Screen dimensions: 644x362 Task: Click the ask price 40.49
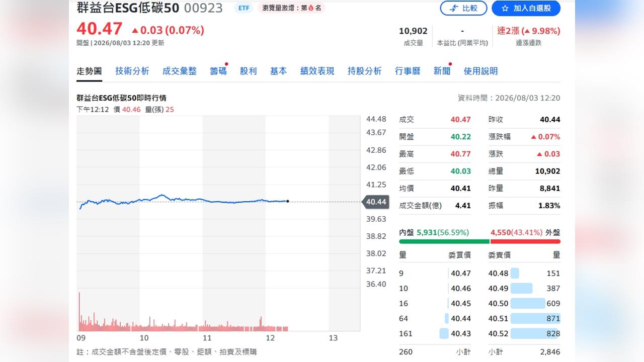click(x=498, y=288)
